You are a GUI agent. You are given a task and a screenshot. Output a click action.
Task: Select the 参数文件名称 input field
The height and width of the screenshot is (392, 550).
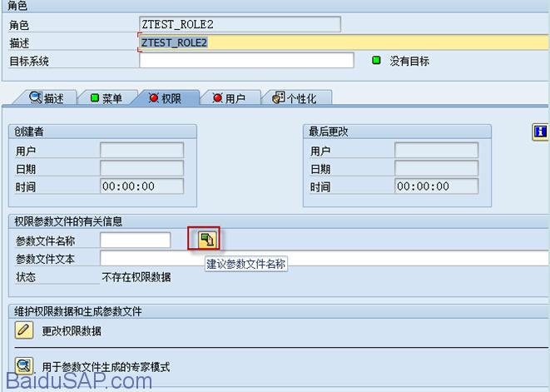click(135, 240)
